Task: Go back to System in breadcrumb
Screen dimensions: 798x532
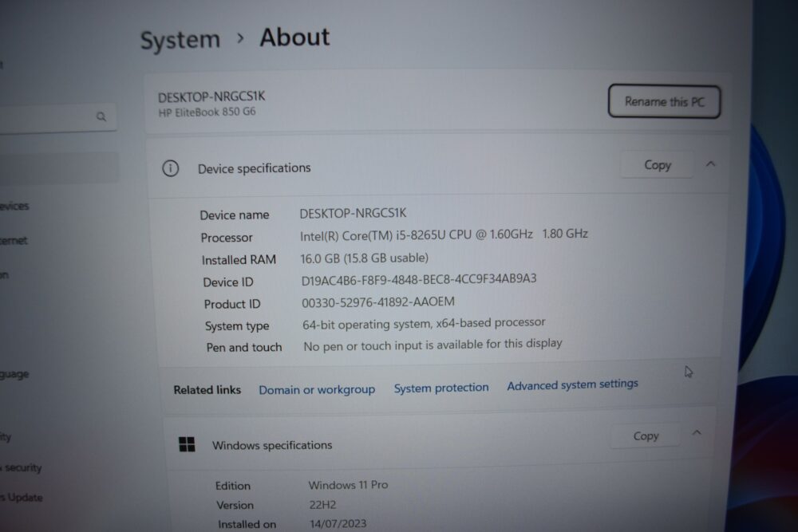Action: click(180, 40)
